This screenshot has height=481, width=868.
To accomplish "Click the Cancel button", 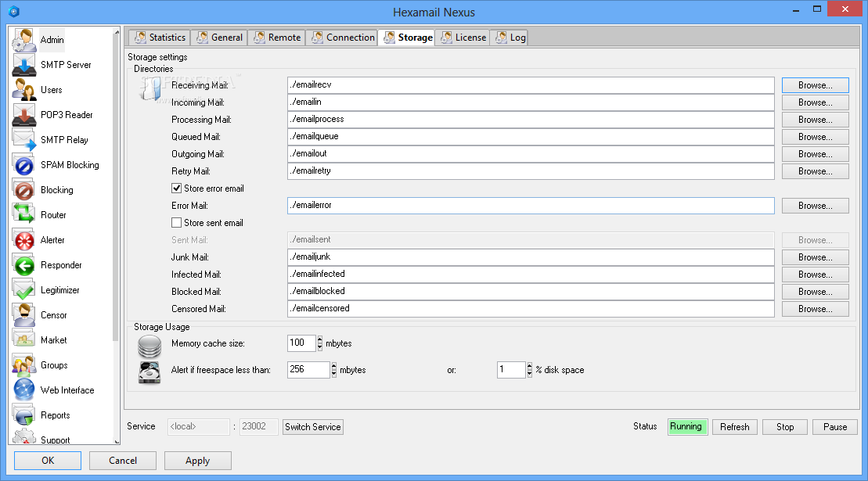I will tap(123, 461).
